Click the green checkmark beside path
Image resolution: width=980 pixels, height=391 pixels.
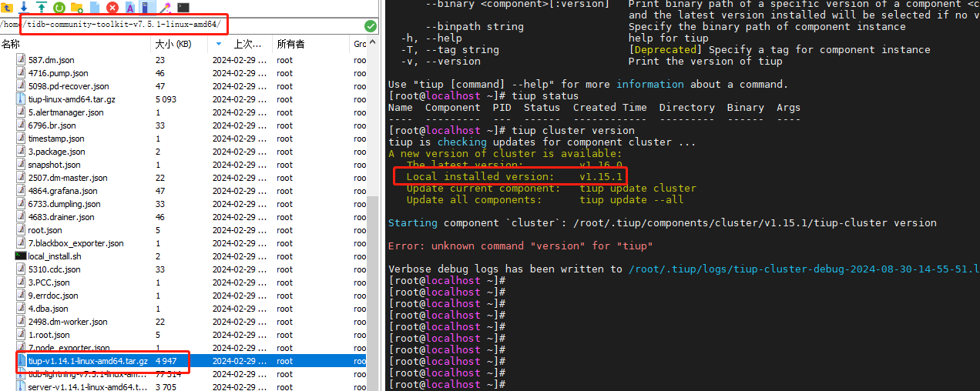pos(371,25)
